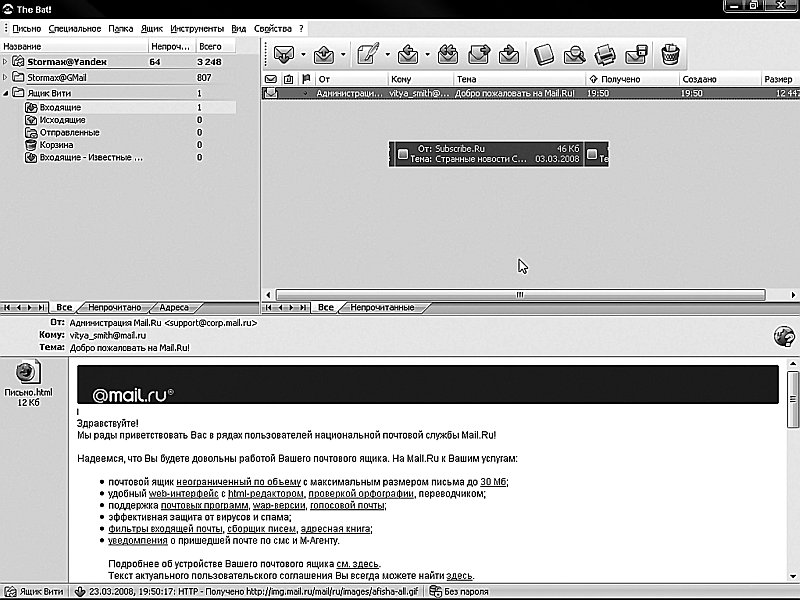Click the compose new message pencil icon
800x600 pixels.
point(368,54)
